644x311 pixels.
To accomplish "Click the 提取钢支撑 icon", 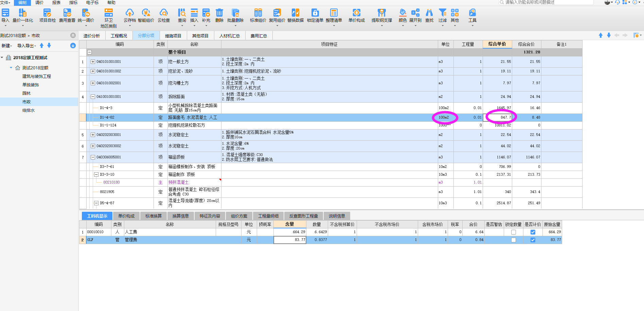I will (x=382, y=13).
